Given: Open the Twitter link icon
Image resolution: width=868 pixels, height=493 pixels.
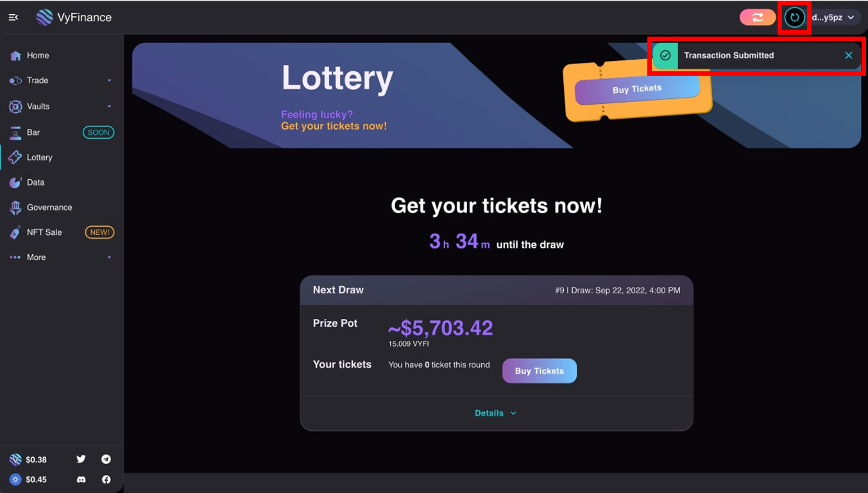Looking at the screenshot, I should [x=81, y=459].
